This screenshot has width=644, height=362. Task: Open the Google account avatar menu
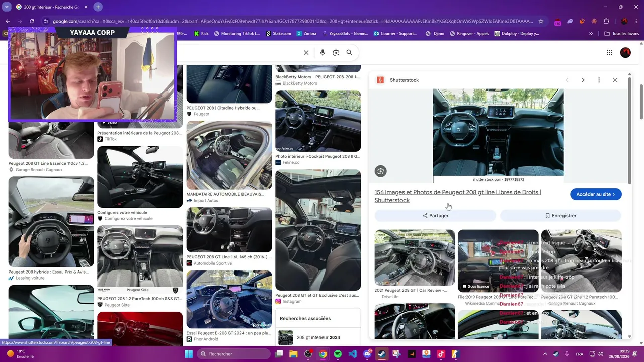pos(625,53)
